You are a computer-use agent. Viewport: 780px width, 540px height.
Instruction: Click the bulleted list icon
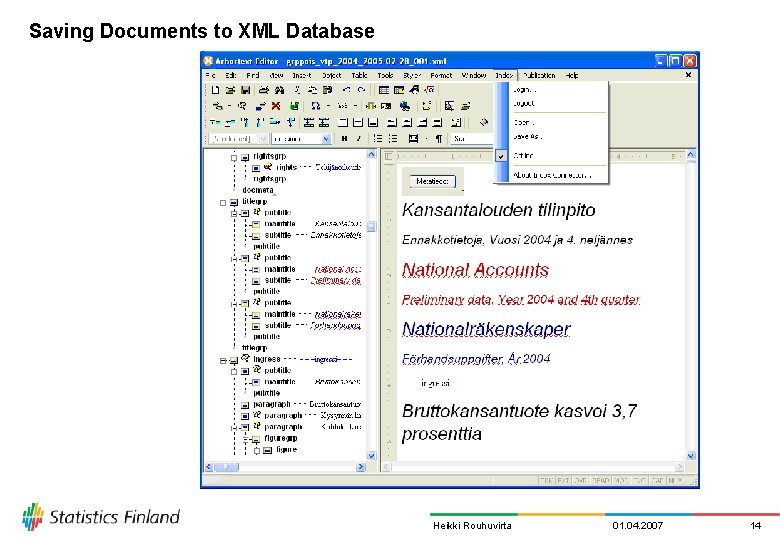393,139
